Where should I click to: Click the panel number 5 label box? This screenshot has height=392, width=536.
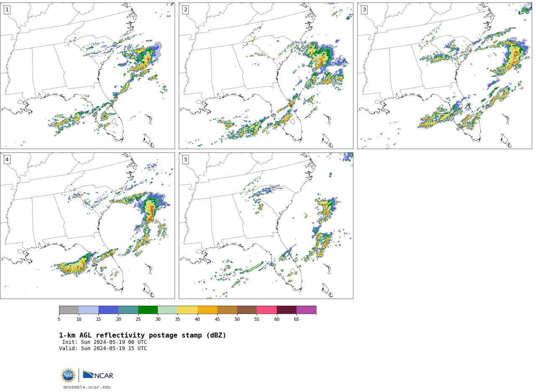point(186,160)
